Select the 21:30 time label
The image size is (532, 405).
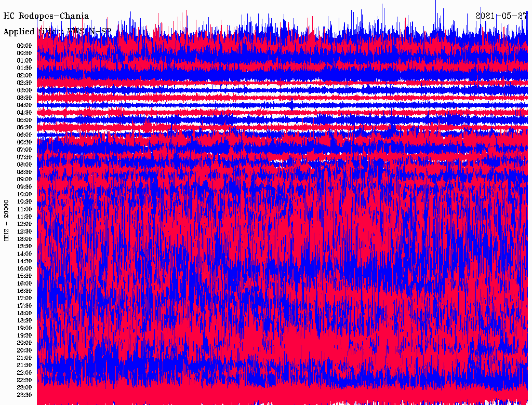(24, 366)
